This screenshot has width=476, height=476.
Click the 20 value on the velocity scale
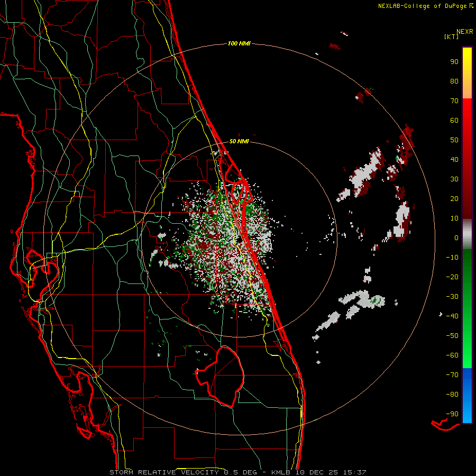(454, 199)
